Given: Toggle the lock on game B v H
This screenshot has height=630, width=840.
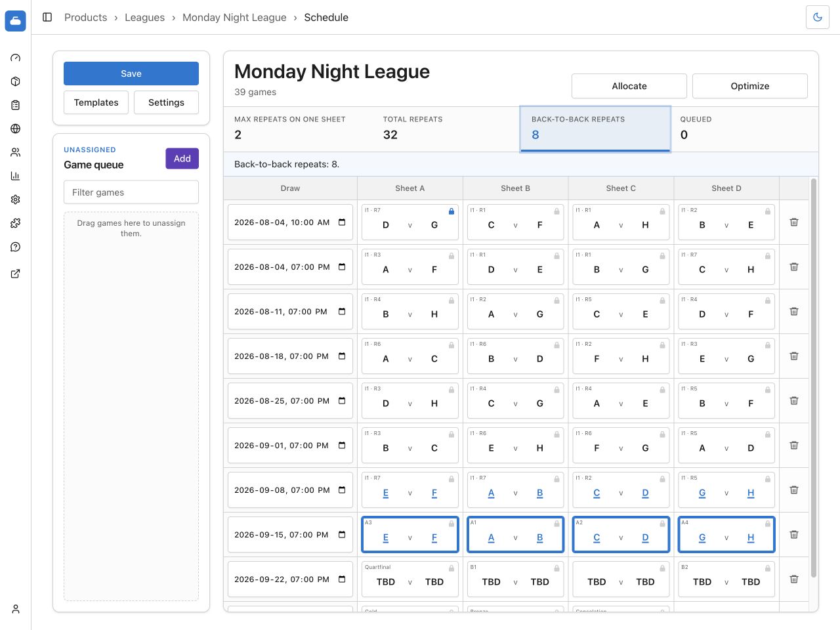Looking at the screenshot, I should click(451, 301).
